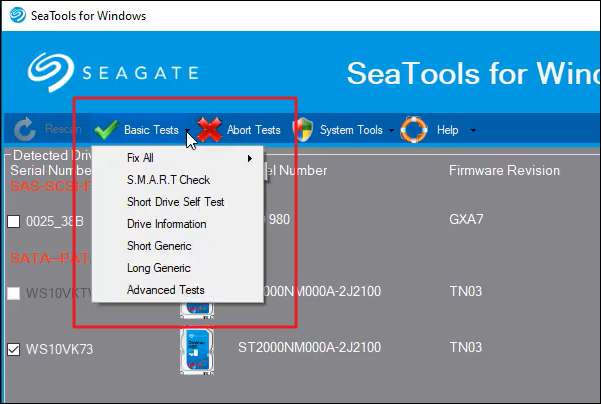Click the Rescan arrow icon
601x404 pixels.
tap(24, 130)
